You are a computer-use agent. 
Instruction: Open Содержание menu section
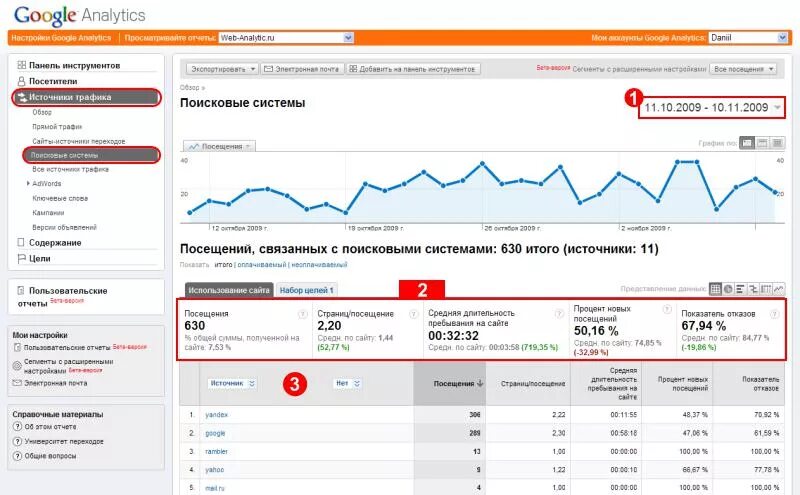click(55, 243)
